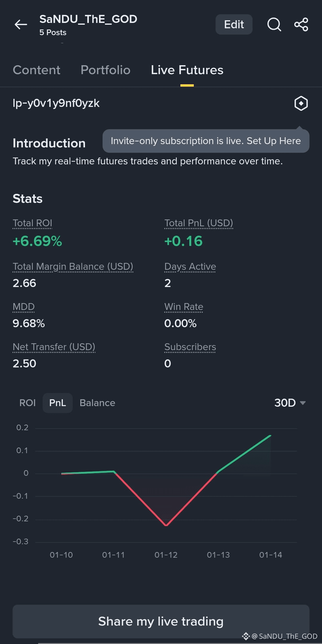
Task: Click the Edit profile button
Action: (234, 24)
